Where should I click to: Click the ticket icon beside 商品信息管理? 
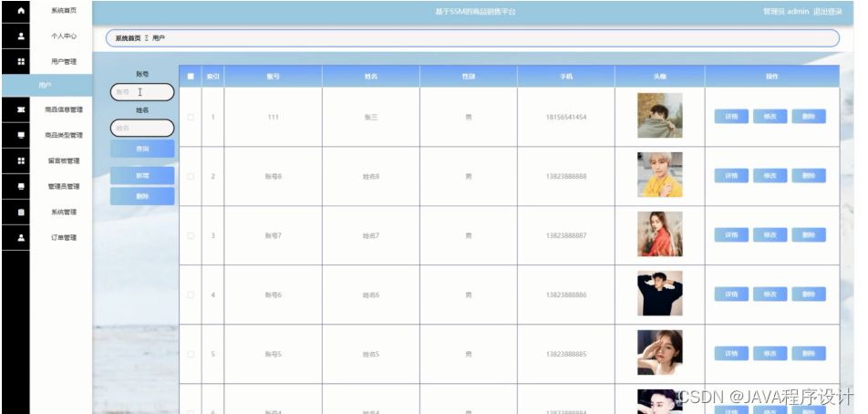point(21,109)
